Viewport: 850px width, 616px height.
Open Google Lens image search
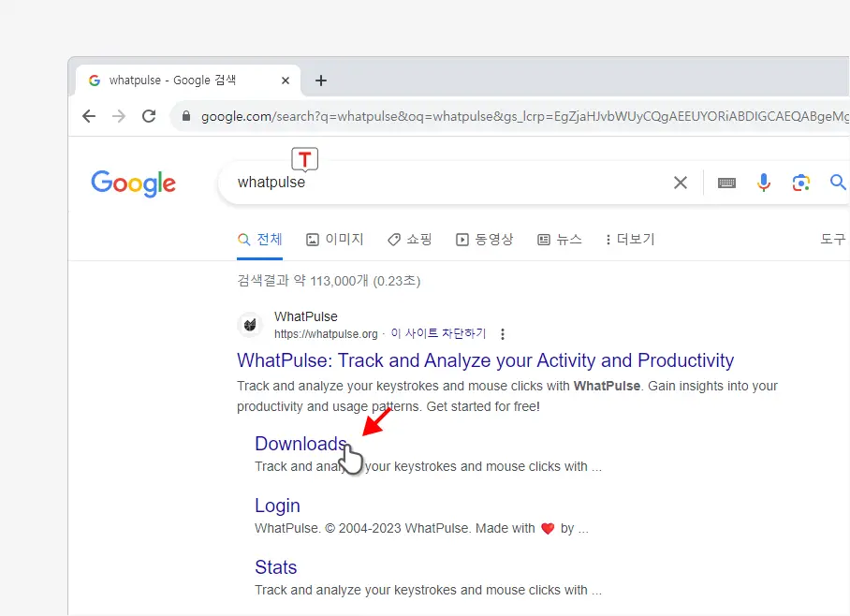point(801,183)
